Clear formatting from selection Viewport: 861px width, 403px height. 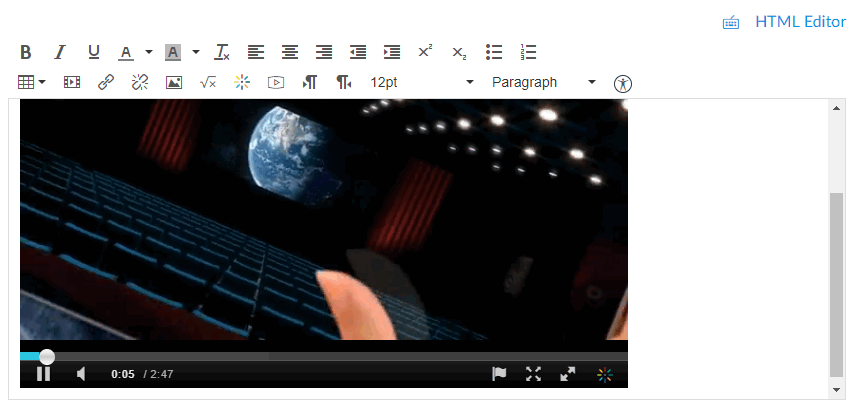click(x=222, y=53)
